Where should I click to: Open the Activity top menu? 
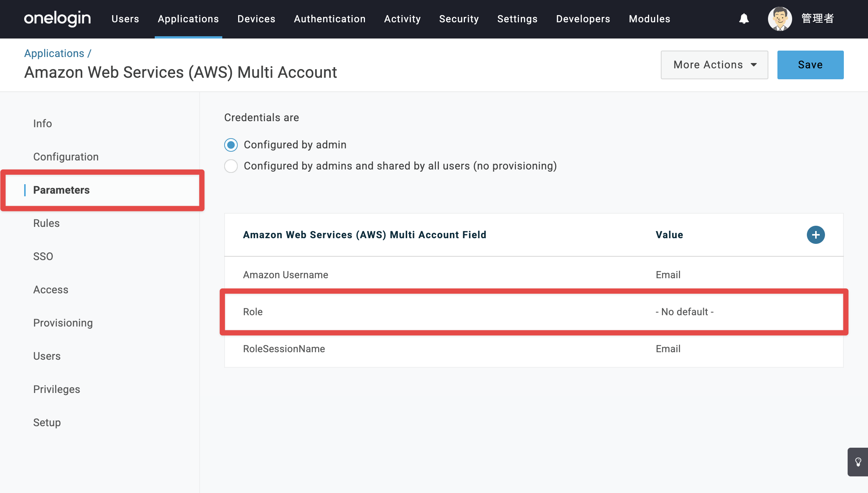pyautogui.click(x=402, y=19)
